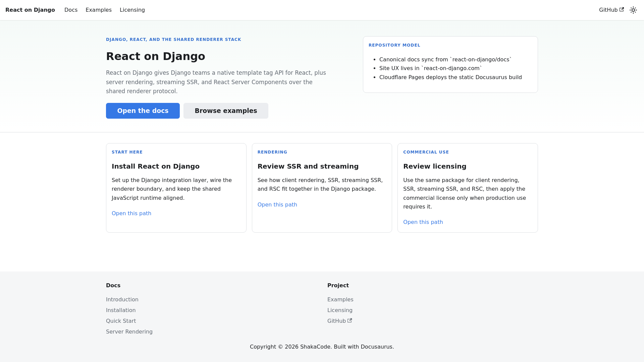Click the external-link icon beside navbar GitHub
644x362 pixels.
(622, 9)
